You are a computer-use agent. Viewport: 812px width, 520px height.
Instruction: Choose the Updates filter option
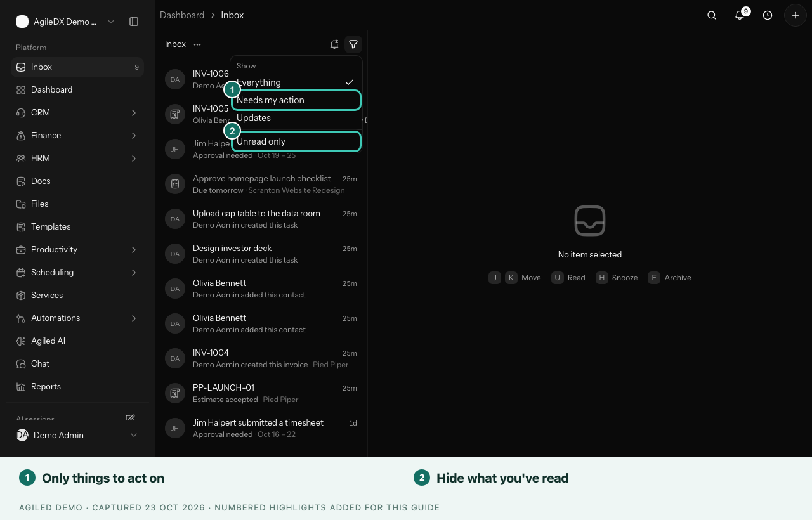coord(296,118)
